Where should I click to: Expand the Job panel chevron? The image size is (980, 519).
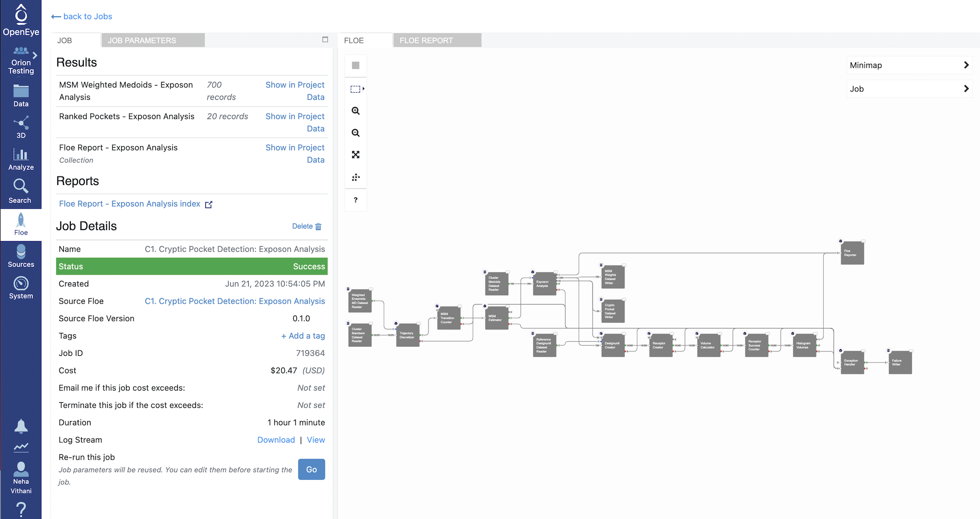click(x=966, y=89)
